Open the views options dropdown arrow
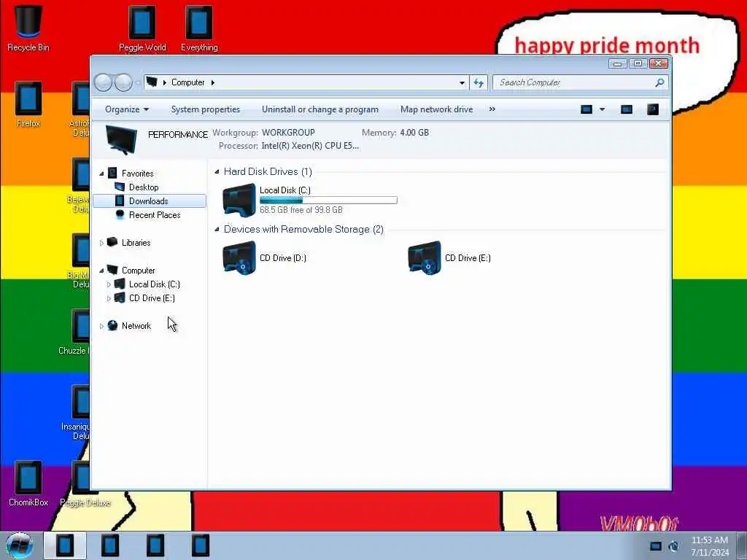The image size is (747, 560). (602, 109)
